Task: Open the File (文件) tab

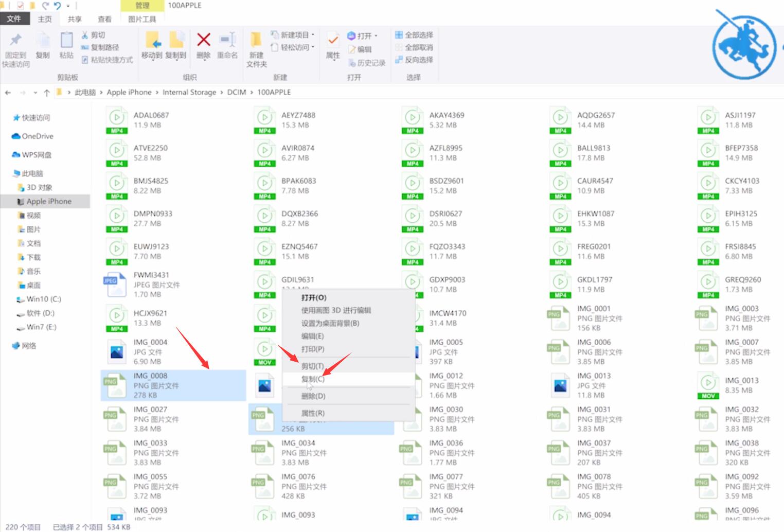Action: coord(14,19)
